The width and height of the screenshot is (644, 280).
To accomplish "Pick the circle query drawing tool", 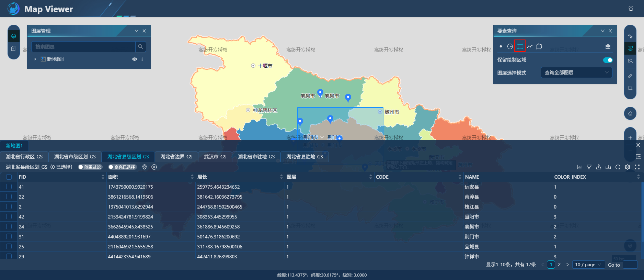I will click(x=510, y=46).
